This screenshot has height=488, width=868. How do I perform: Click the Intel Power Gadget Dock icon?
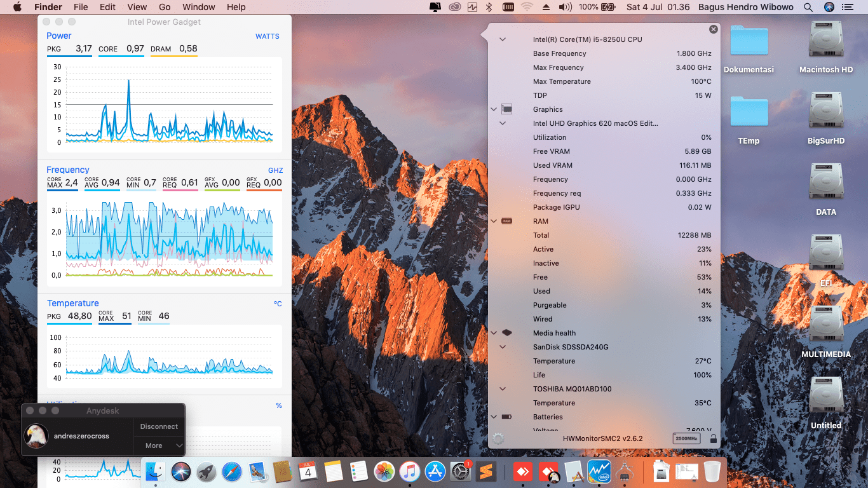(x=599, y=471)
